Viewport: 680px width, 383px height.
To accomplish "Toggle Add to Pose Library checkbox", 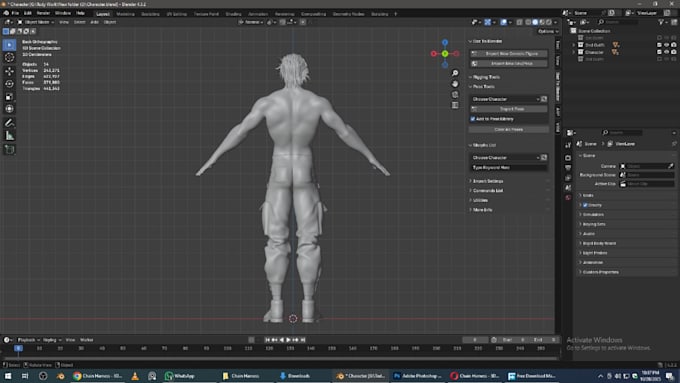I will pos(473,119).
